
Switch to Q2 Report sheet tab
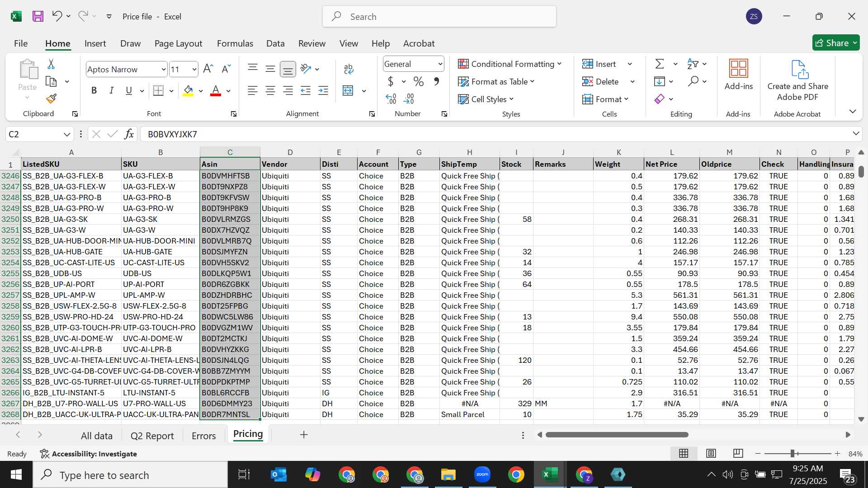coord(152,436)
